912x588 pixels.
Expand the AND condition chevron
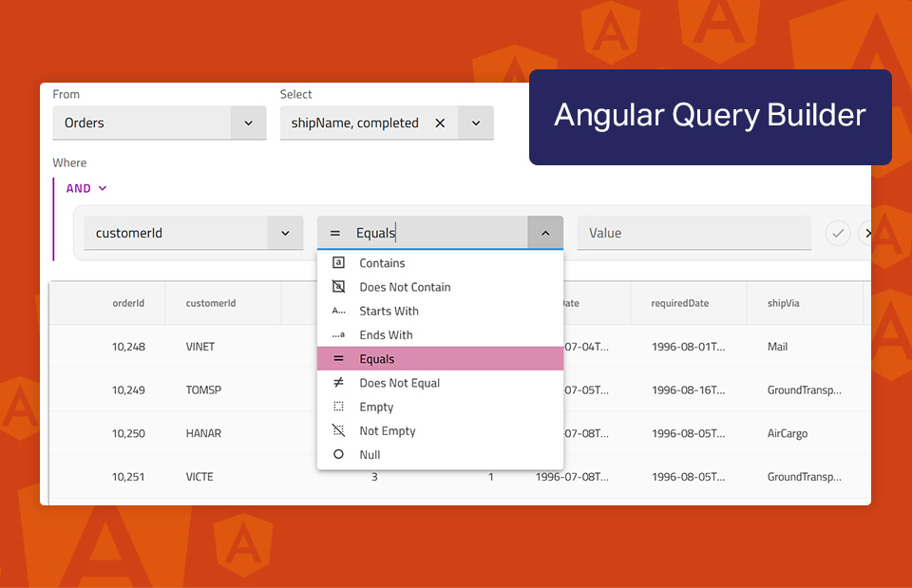tap(101, 188)
